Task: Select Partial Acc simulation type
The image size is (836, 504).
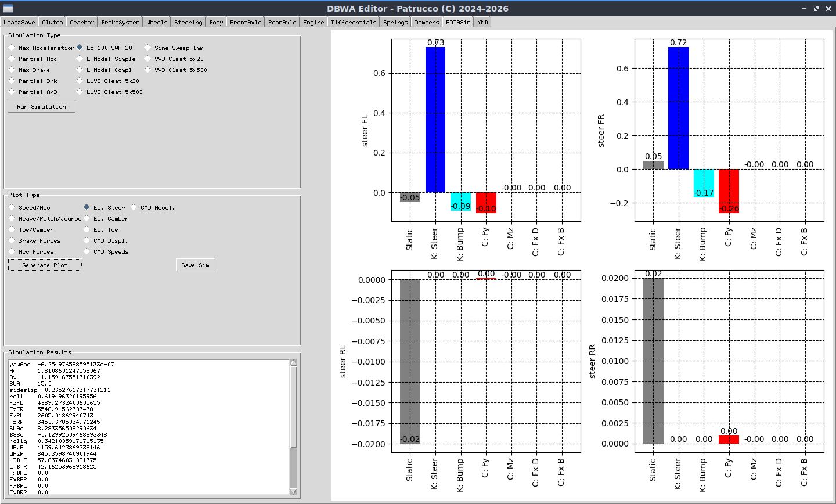Action: (34, 59)
